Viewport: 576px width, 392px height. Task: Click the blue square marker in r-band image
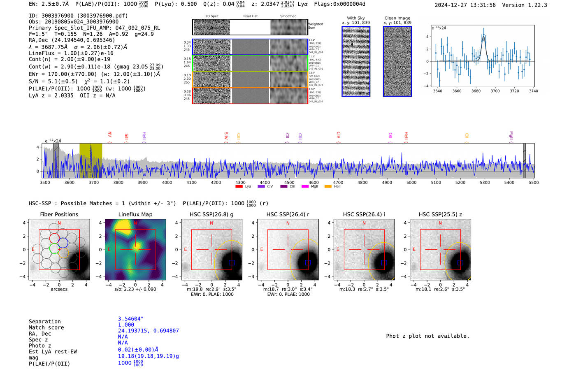point(308,262)
